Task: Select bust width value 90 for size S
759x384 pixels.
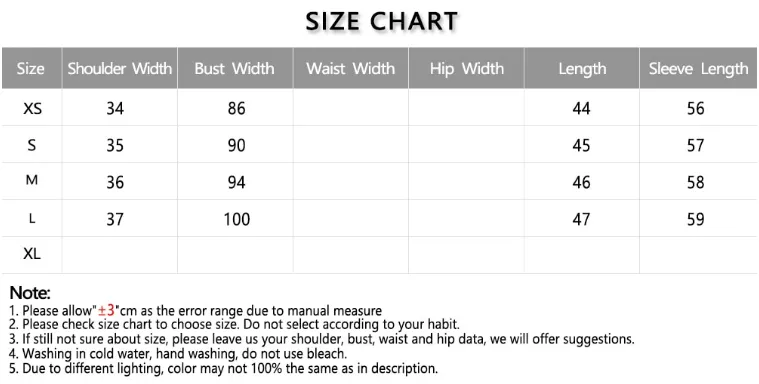Action: click(237, 145)
